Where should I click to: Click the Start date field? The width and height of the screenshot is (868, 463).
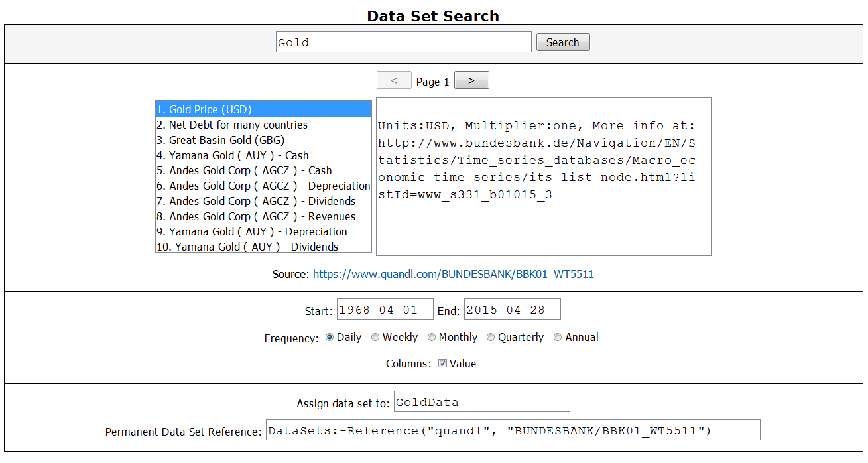point(385,309)
